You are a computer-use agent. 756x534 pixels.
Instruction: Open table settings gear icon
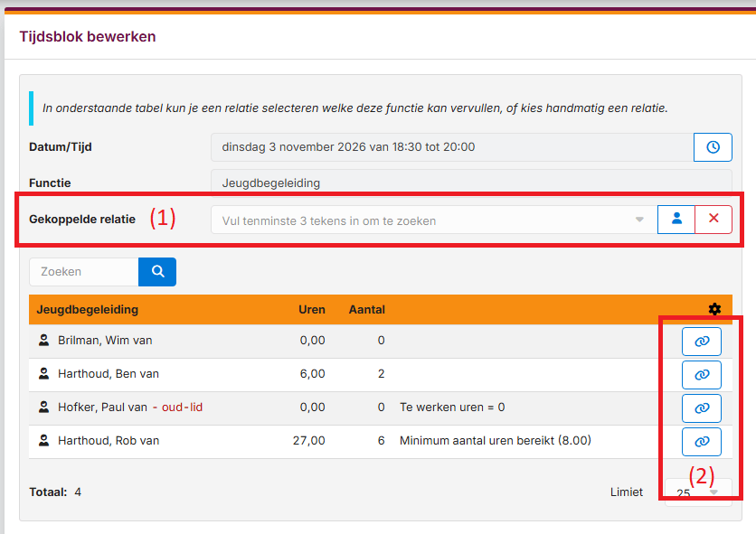click(x=714, y=309)
